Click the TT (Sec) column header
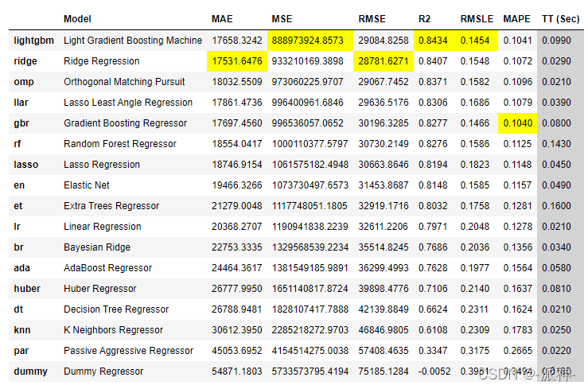This screenshot has height=389, width=588. pos(560,18)
